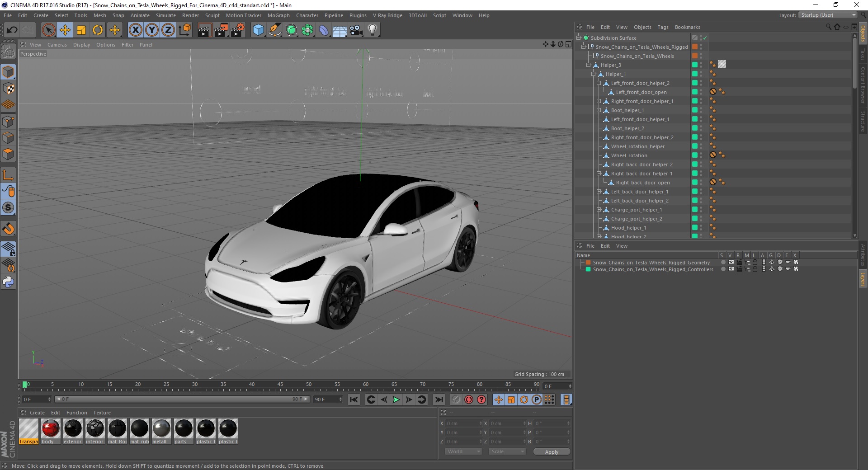Switch to Texture mode checkered icon
This screenshot has height=470, width=868.
(x=8, y=89)
